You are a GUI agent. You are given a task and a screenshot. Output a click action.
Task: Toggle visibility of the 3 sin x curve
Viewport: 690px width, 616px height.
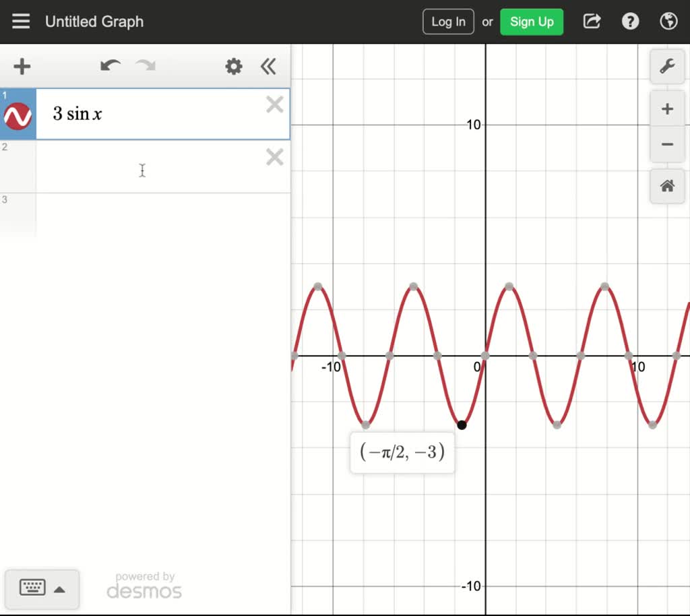click(x=18, y=114)
